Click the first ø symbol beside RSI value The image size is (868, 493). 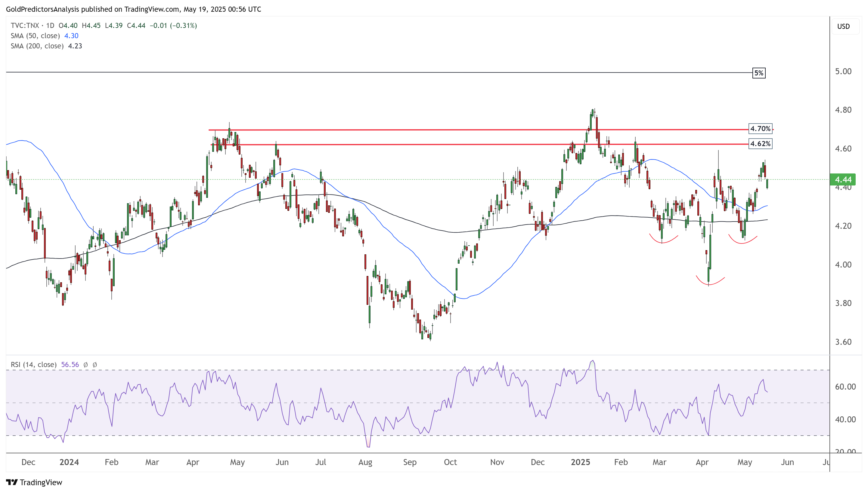[x=86, y=365]
